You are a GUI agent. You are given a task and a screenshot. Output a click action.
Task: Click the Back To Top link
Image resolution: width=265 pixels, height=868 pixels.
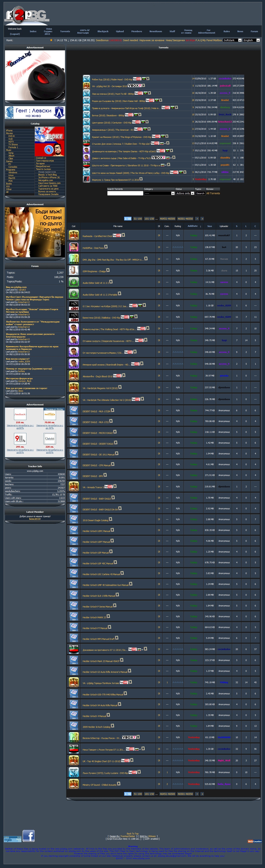click(x=132, y=834)
